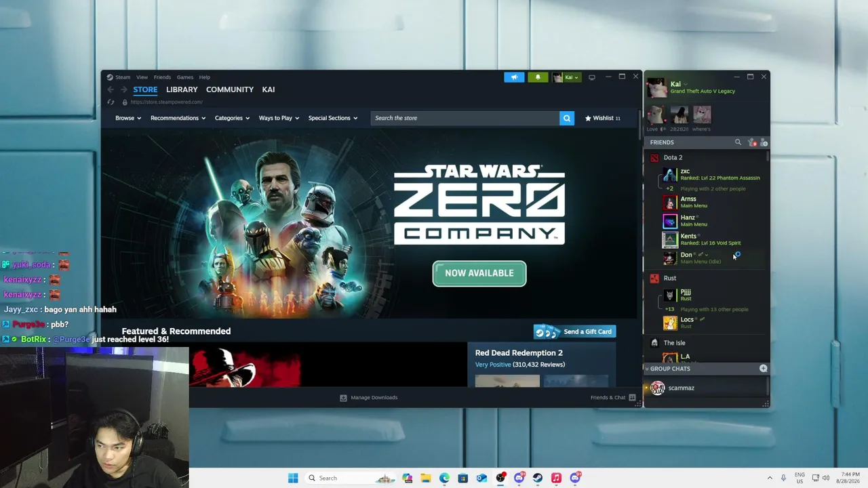Go forward using the Steam forward arrow
The height and width of the screenshot is (488, 868).
click(123, 89)
